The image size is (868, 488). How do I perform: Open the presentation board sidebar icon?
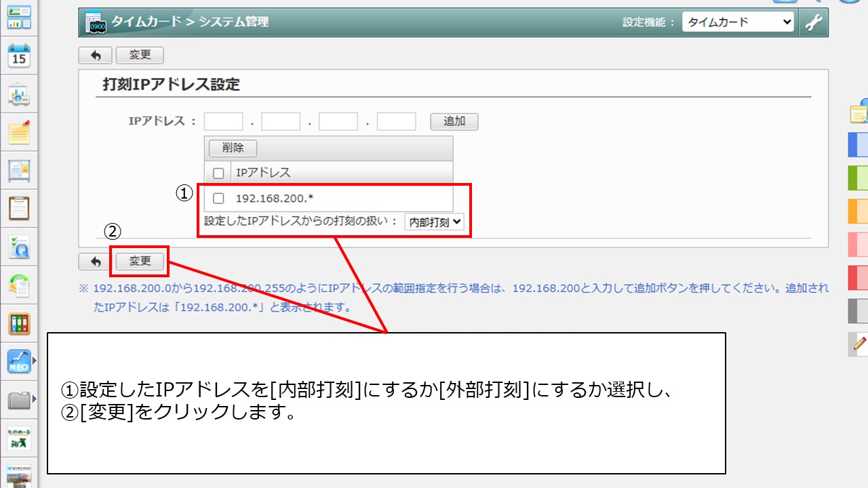click(19, 95)
